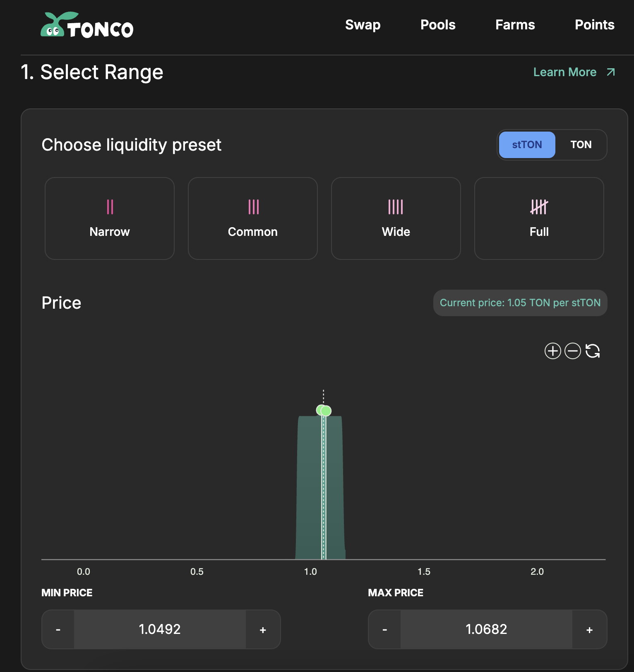Image resolution: width=634 pixels, height=672 pixels.
Task: Click the left green range handle
Action: (x=319, y=410)
